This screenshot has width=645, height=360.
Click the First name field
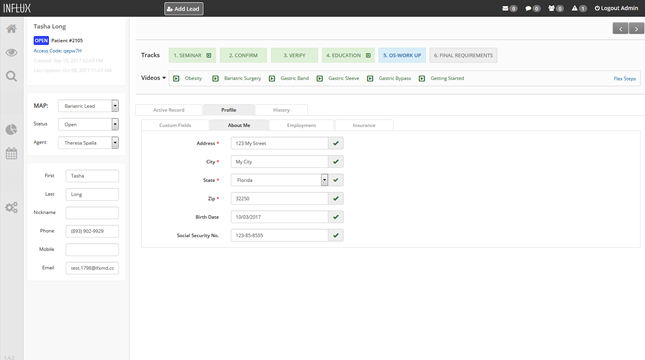coord(92,176)
